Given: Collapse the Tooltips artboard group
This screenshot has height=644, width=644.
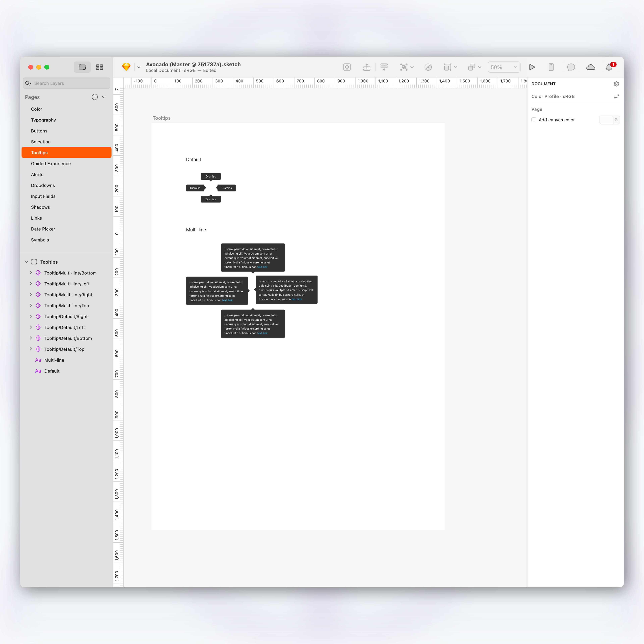Looking at the screenshot, I should point(26,262).
